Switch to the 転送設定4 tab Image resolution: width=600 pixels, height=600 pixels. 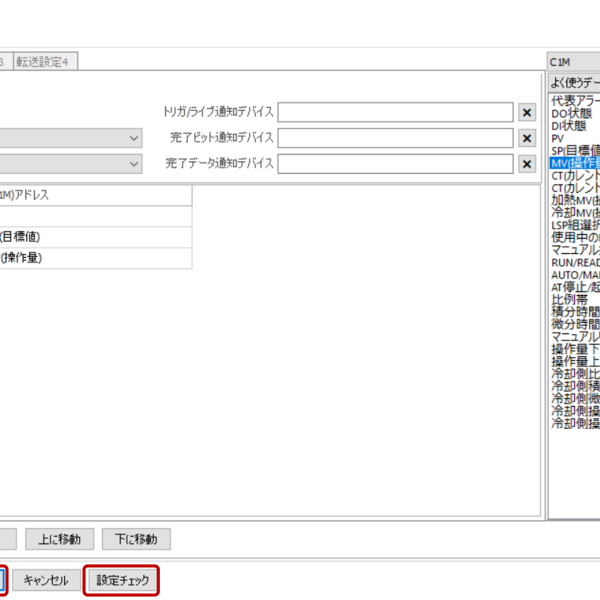point(47,62)
